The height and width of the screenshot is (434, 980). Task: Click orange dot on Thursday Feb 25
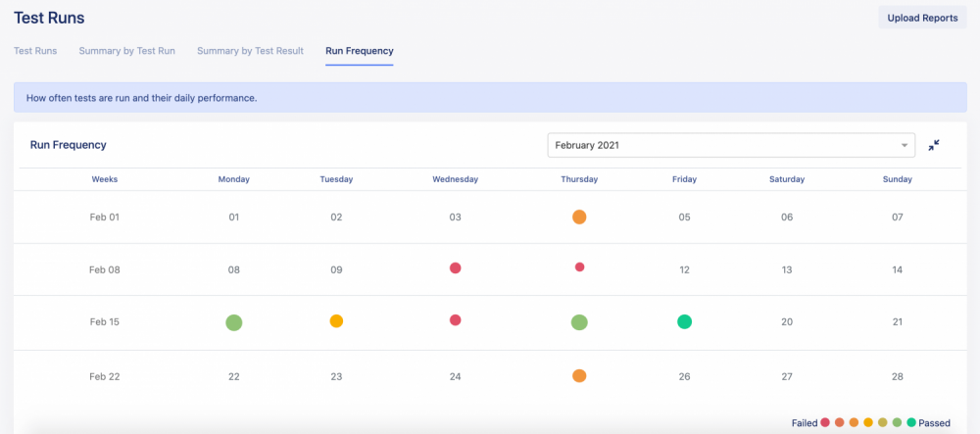pyautogui.click(x=579, y=375)
